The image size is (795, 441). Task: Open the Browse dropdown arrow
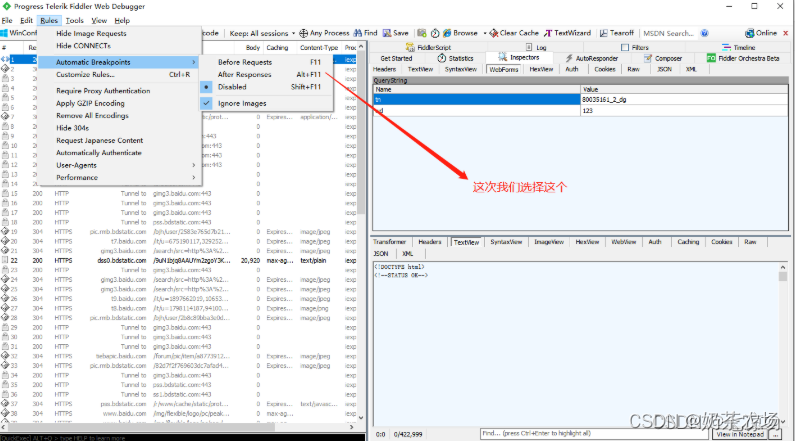(485, 33)
